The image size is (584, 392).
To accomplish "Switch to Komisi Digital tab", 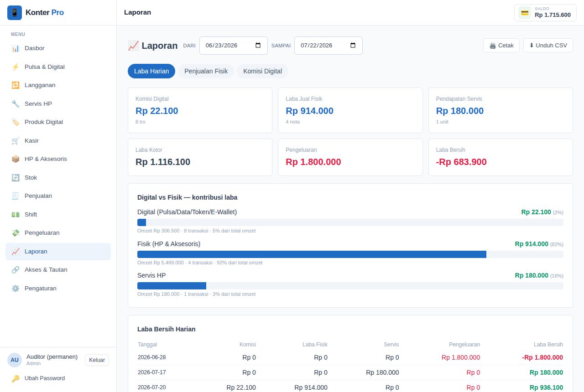I will coord(262,71).
